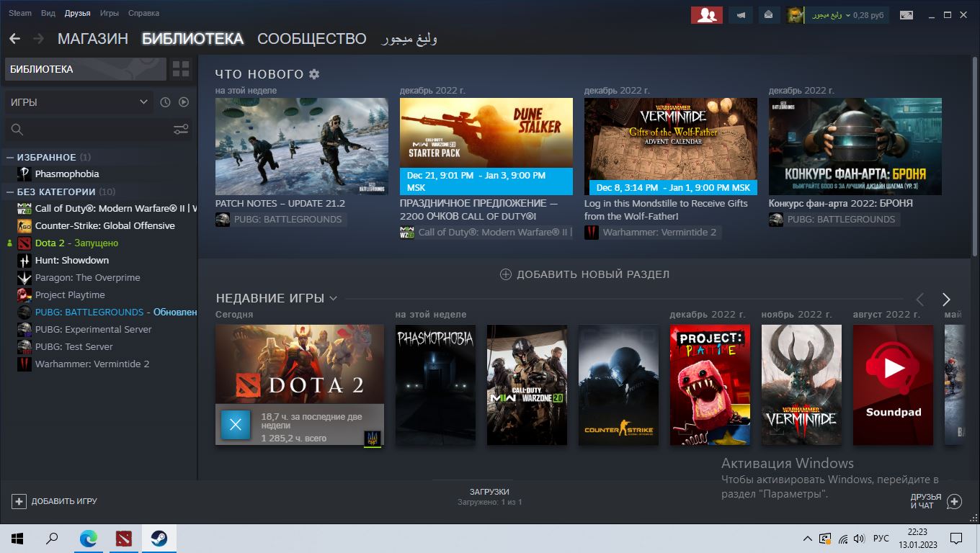
Task: Open Steam menu
Action: click(20, 13)
